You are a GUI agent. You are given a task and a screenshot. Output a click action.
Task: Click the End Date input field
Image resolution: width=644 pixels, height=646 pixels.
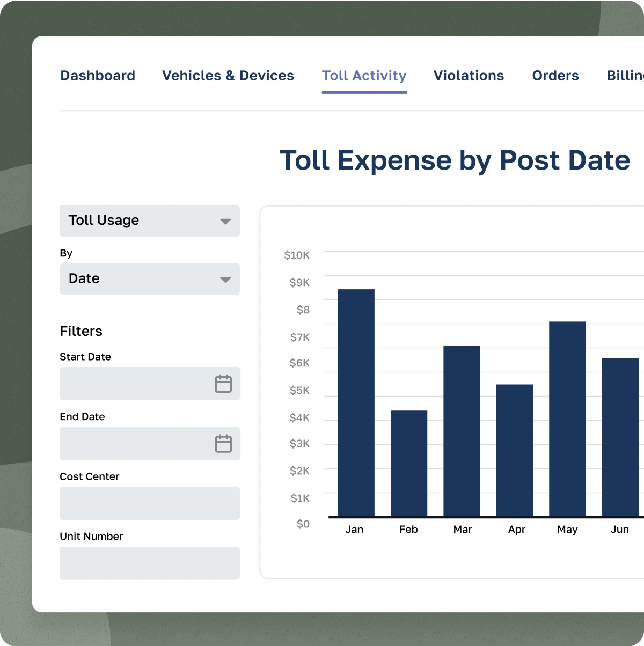point(150,444)
